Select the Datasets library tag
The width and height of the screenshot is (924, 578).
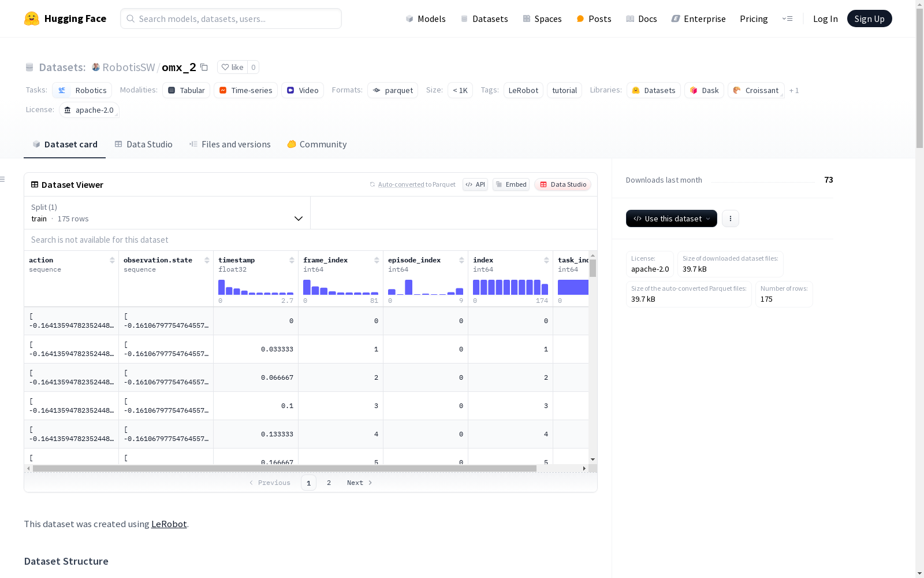coord(654,90)
